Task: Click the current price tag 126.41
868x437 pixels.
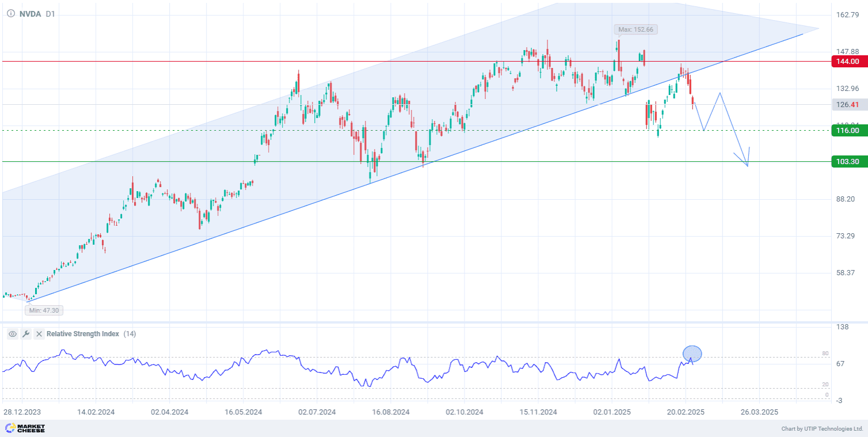Action: coord(848,105)
